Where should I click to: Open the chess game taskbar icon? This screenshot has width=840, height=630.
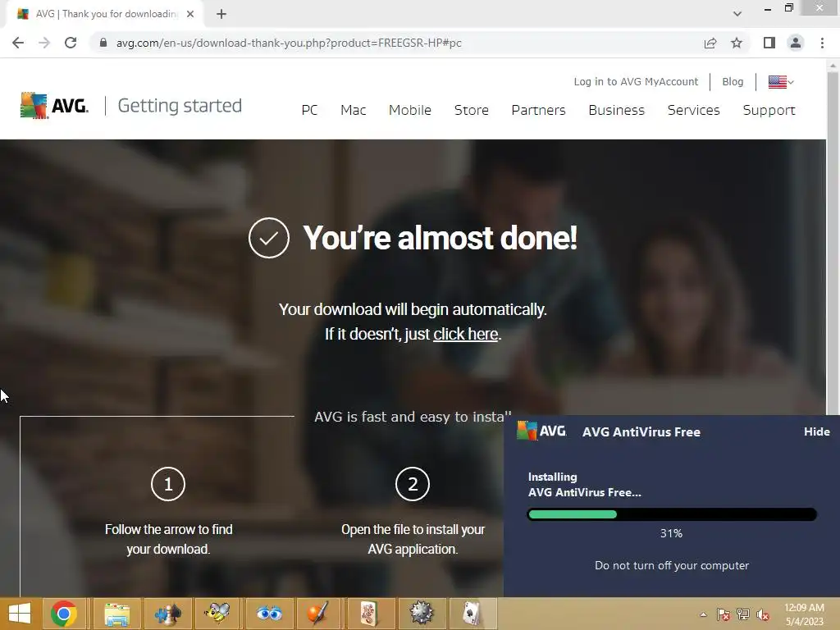coord(167,614)
